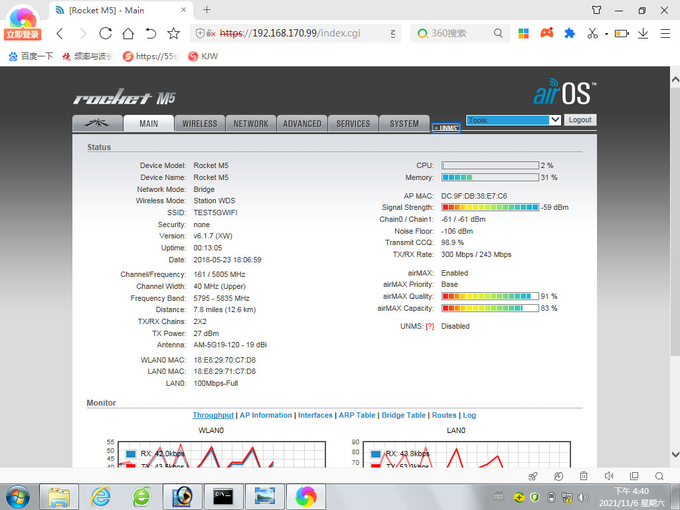Open the Log link

[x=469, y=415]
